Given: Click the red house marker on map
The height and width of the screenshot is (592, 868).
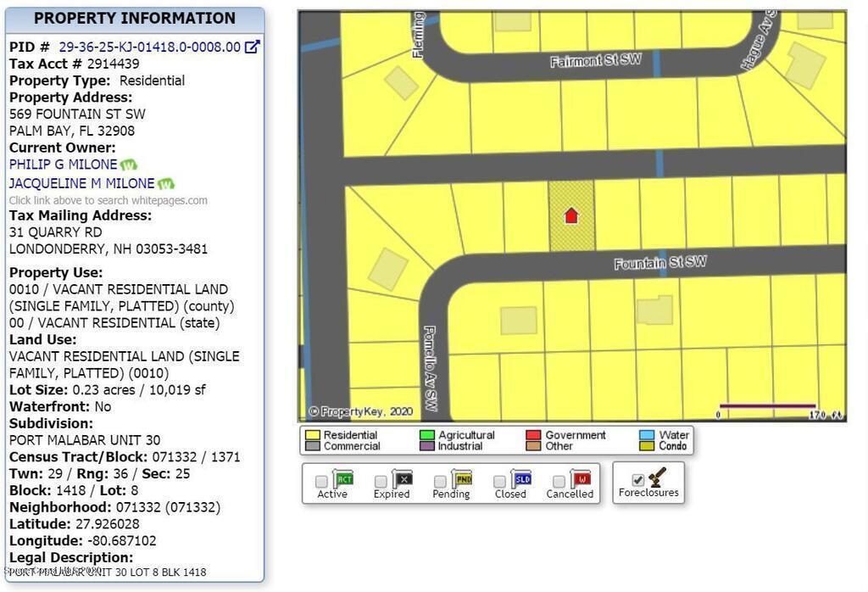Looking at the screenshot, I should 571,215.
